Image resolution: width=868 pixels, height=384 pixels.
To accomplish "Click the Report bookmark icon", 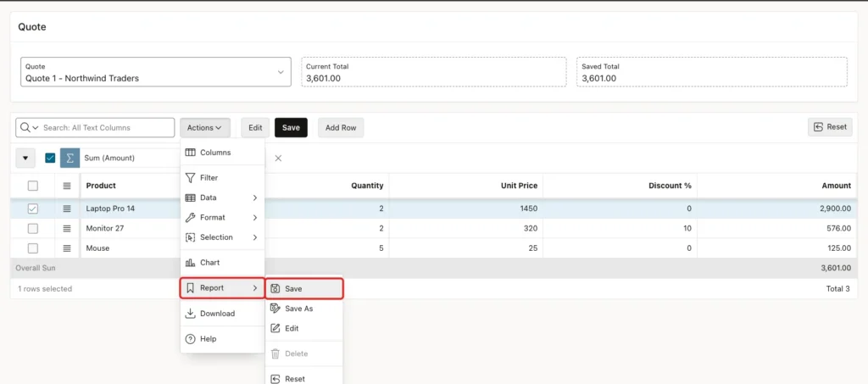I will click(191, 288).
